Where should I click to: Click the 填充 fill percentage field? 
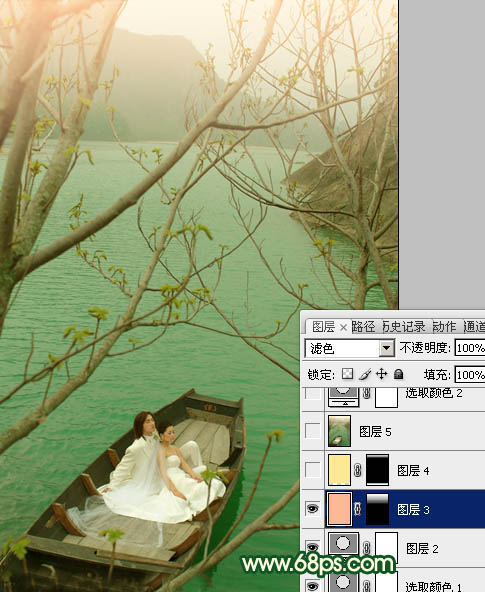pos(470,375)
